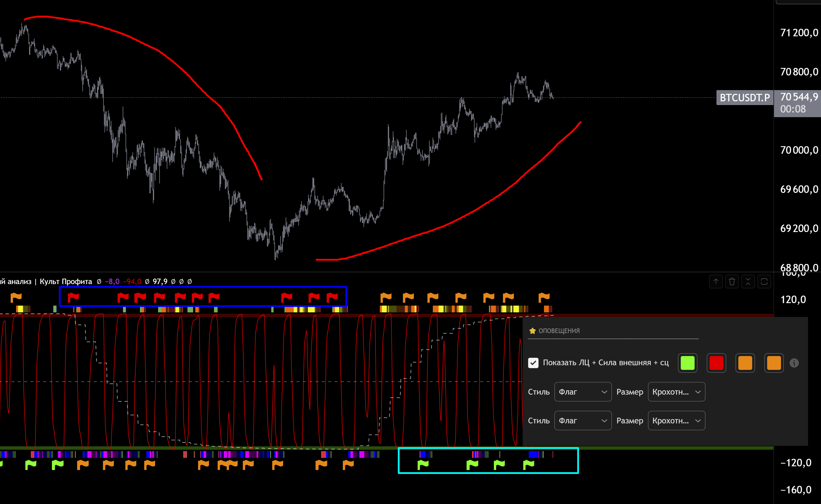
Task: Click the first red flag in the blue box
Action: tap(73, 296)
